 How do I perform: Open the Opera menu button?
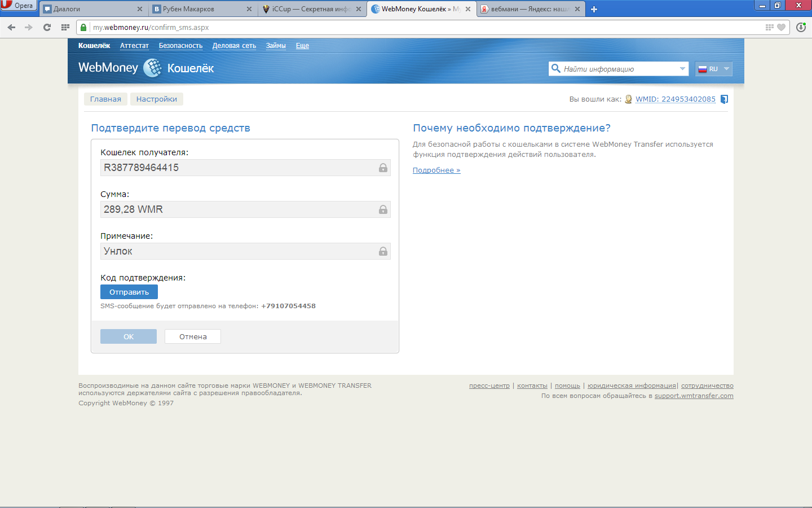[19, 6]
